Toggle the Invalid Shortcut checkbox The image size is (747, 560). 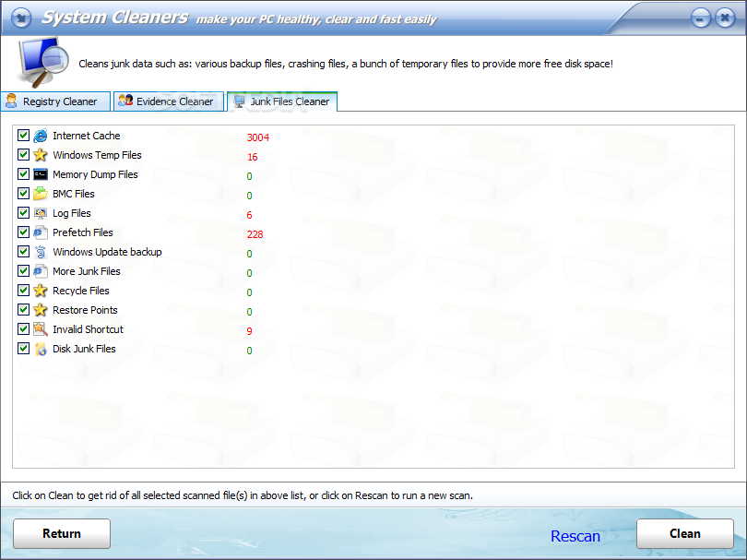(23, 328)
